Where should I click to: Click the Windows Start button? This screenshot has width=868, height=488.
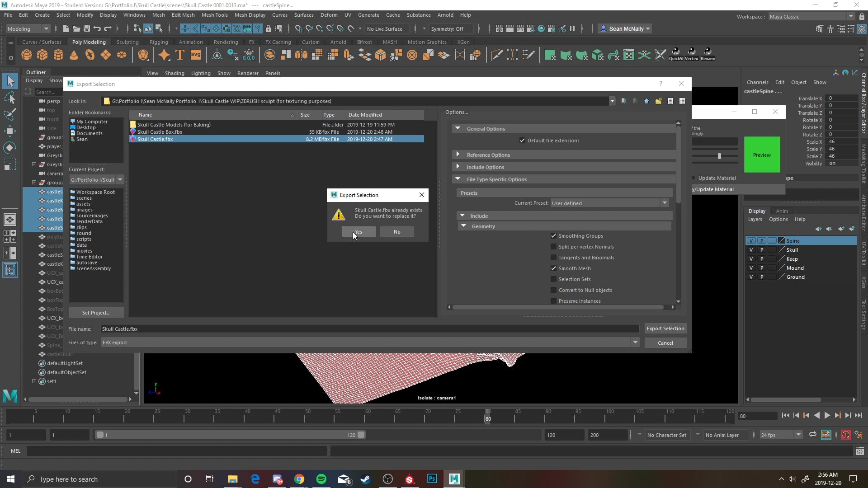pyautogui.click(x=11, y=479)
